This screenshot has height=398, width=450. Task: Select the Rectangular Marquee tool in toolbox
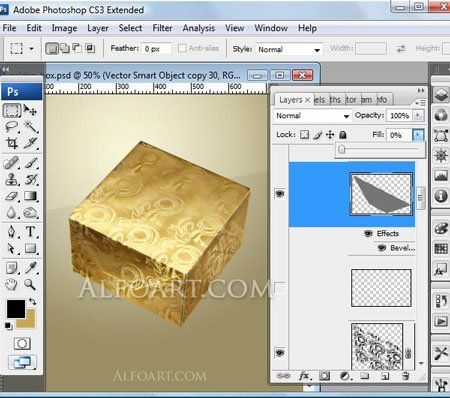[12, 110]
